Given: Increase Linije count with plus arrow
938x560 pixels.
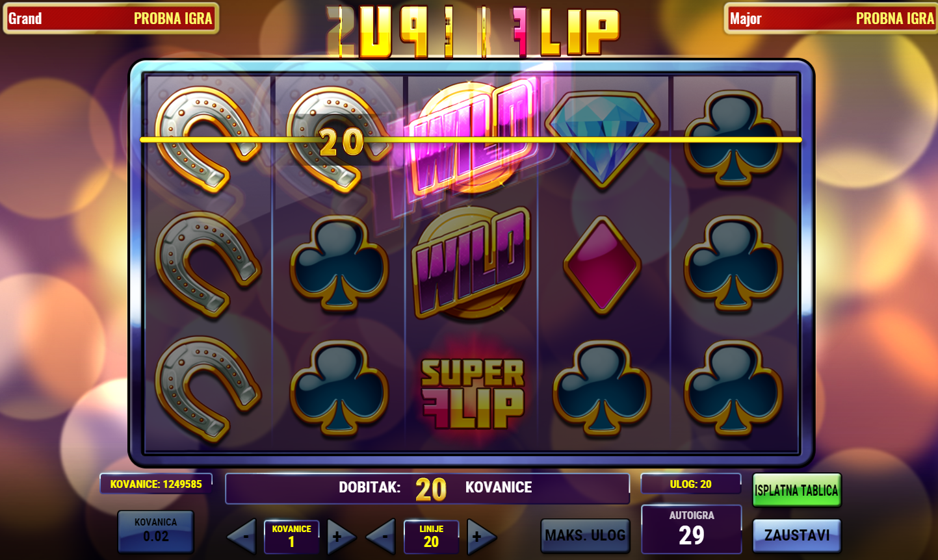Looking at the screenshot, I should pyautogui.click(x=481, y=537).
